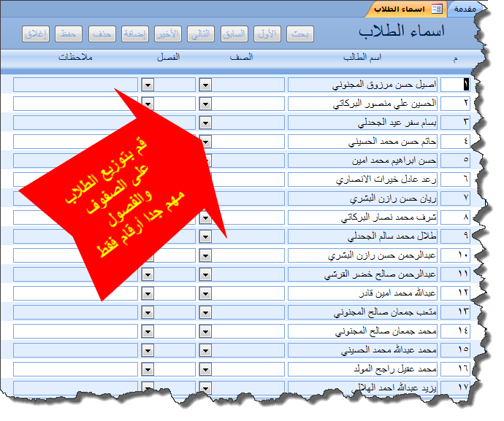Open الفصل dropdown for student number 1
This screenshot has height=421, width=504.
point(148,85)
